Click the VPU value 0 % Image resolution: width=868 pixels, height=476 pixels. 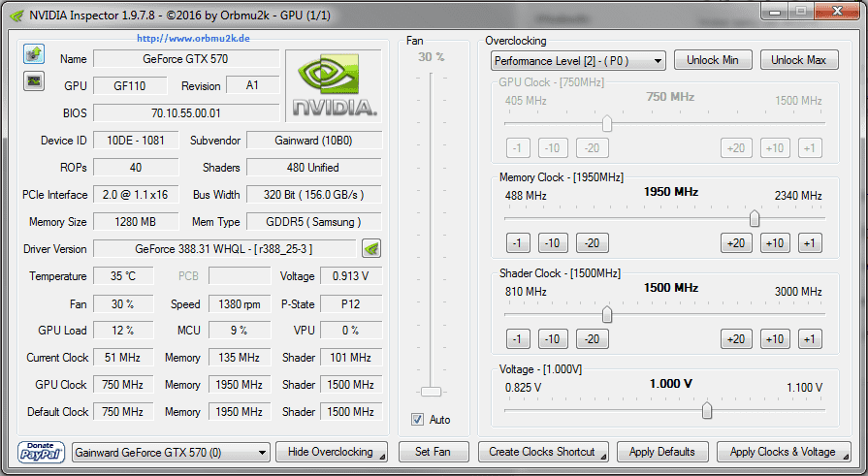point(351,330)
